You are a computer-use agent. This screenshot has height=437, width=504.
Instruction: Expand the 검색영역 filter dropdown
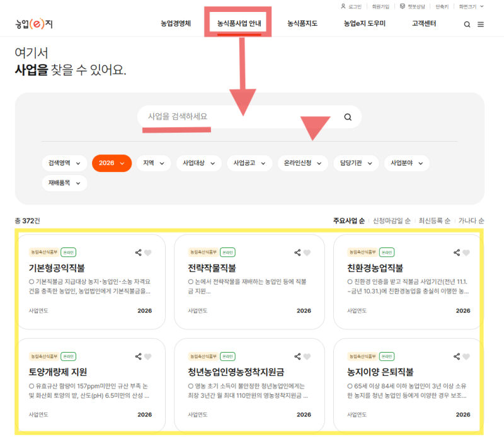point(64,163)
